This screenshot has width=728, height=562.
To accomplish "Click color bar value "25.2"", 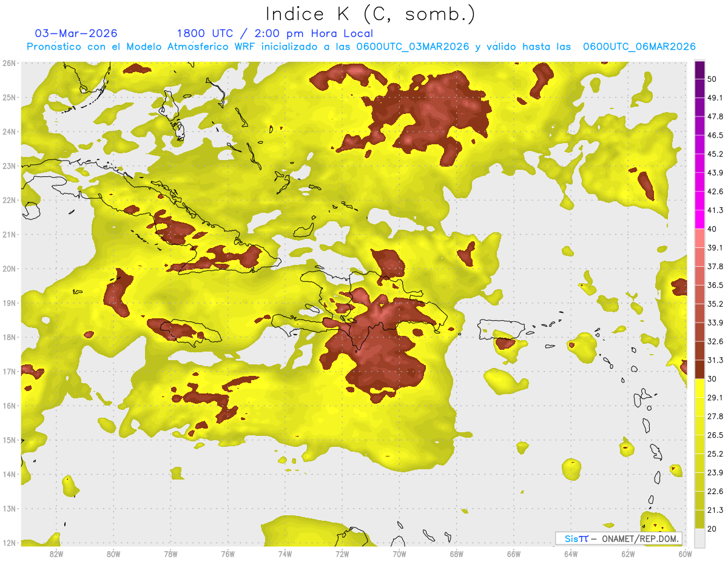I will pos(715,454).
